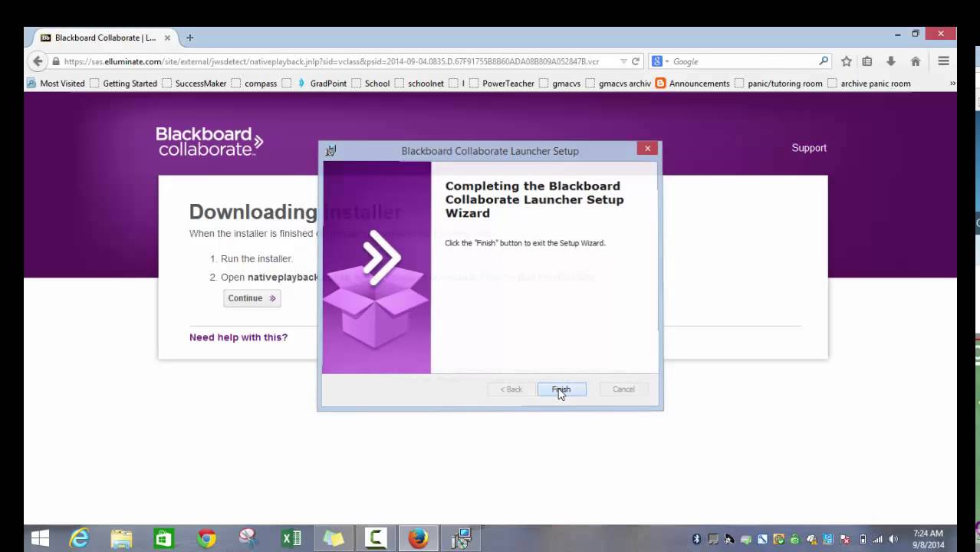Click the Blackboard Collaborate logo
The width and height of the screenshot is (980, 552).
click(209, 142)
